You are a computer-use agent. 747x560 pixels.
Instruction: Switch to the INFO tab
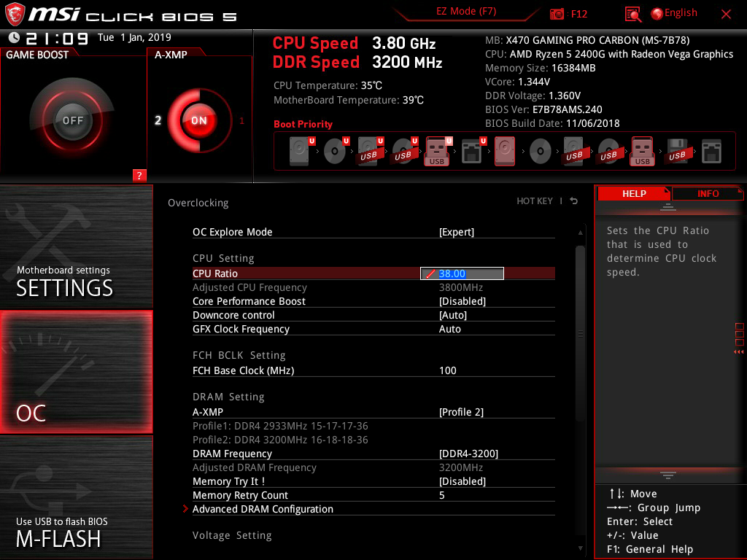[708, 193]
